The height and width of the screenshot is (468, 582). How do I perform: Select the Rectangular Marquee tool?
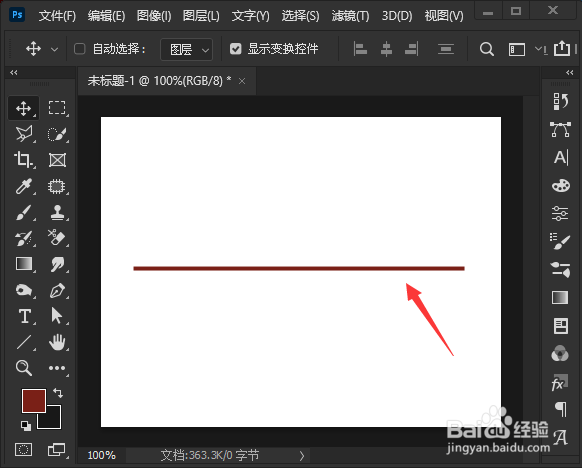pos(57,108)
